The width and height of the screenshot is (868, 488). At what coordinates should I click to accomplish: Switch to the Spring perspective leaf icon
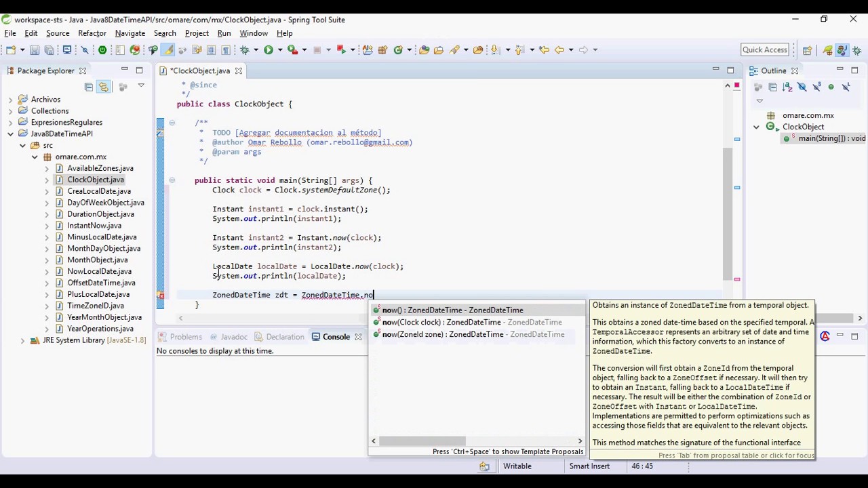[x=827, y=50]
